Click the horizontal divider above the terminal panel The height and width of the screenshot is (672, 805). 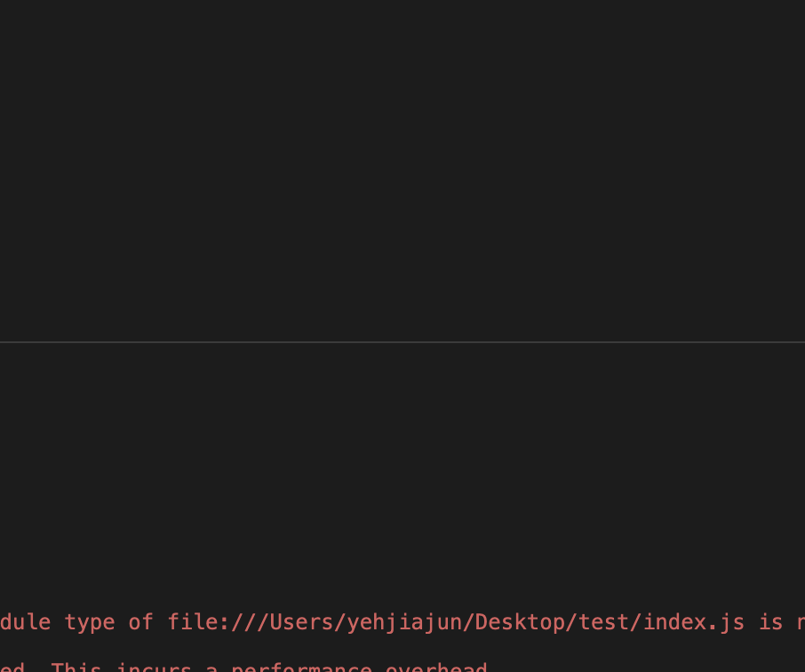click(x=402, y=341)
